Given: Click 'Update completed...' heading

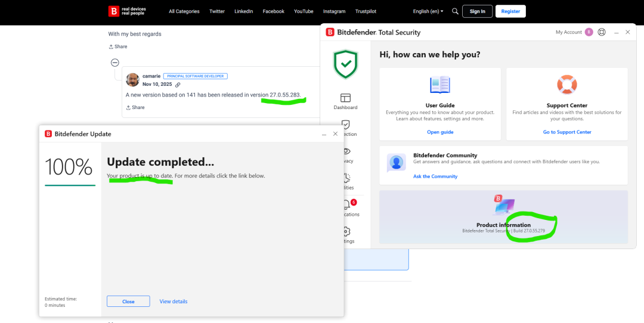Looking at the screenshot, I should [x=160, y=162].
